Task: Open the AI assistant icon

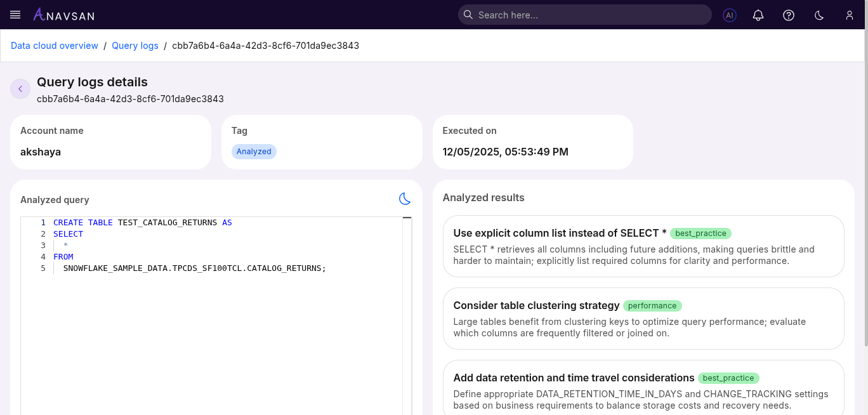Action: coord(730,15)
